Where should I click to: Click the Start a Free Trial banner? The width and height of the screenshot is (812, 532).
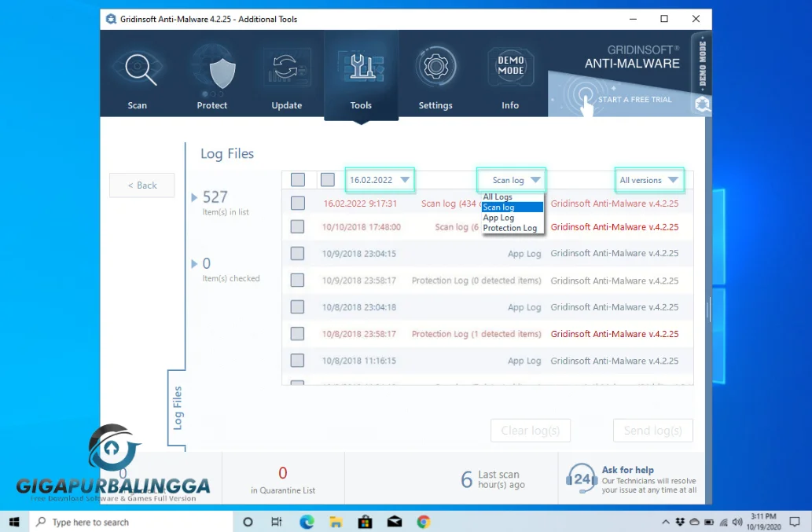[622, 98]
